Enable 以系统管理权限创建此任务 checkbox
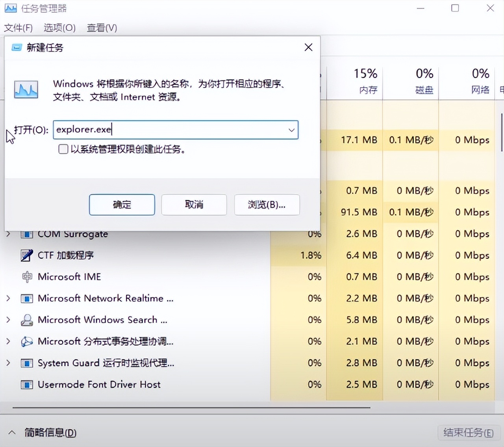Screen dimensions: 504x447 point(63,149)
